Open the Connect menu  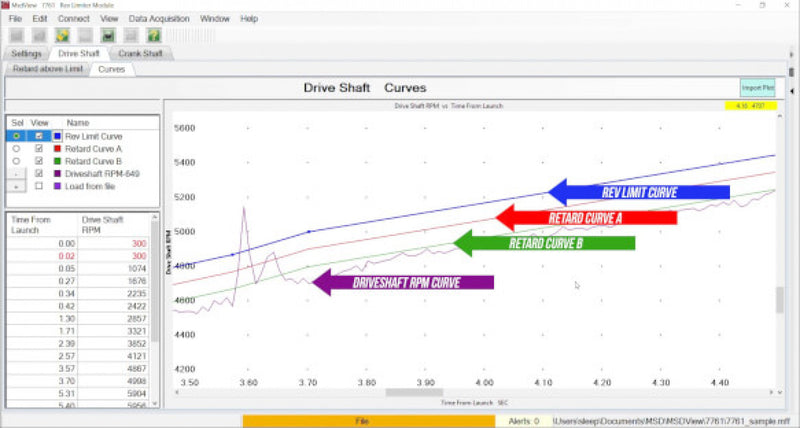coord(73,19)
